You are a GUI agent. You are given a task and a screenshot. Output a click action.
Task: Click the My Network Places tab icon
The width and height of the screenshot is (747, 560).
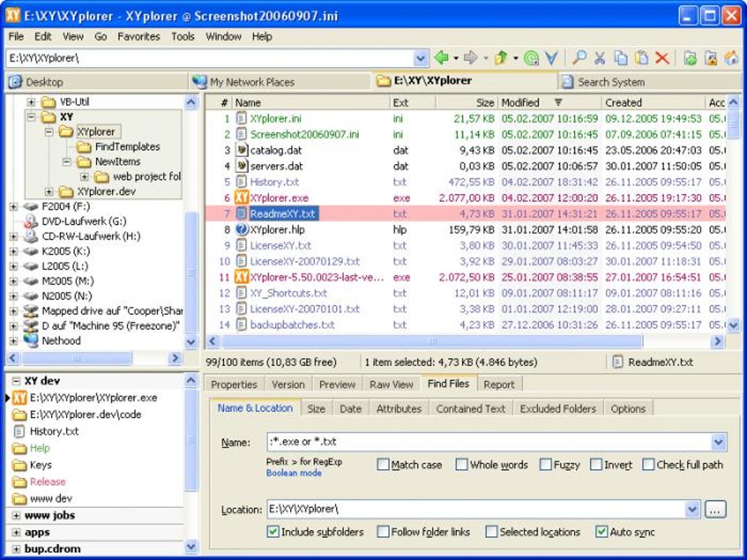pyautogui.click(x=199, y=82)
